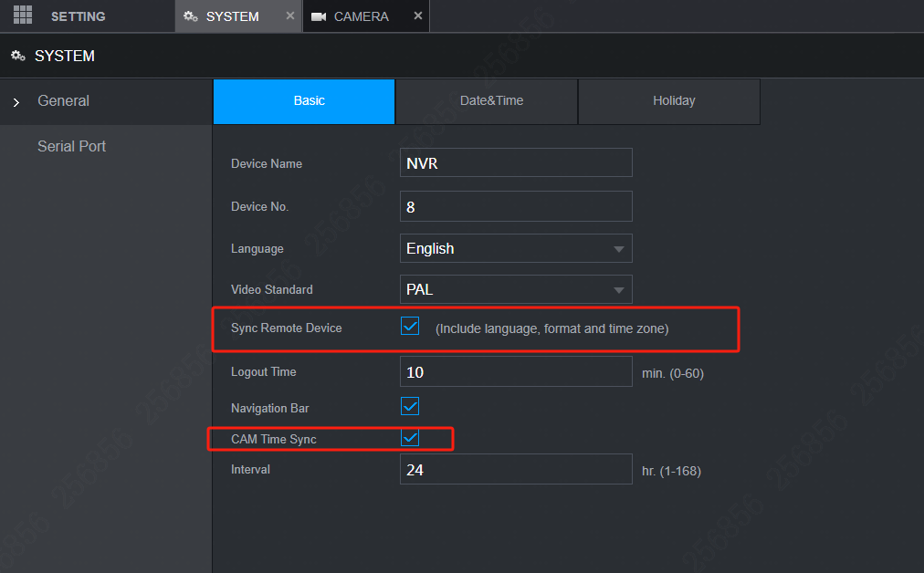Screen dimensions: 924x573
Task: Click the Device Name input field
Action: tap(516, 162)
